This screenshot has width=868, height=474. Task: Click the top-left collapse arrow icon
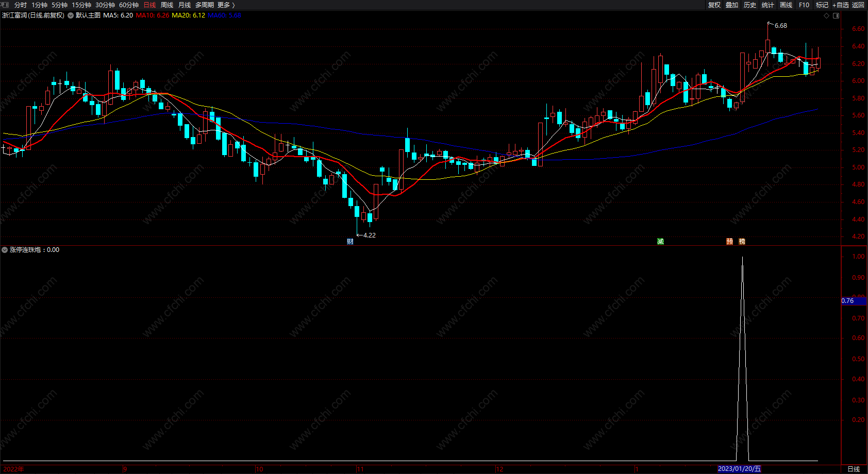6,5
